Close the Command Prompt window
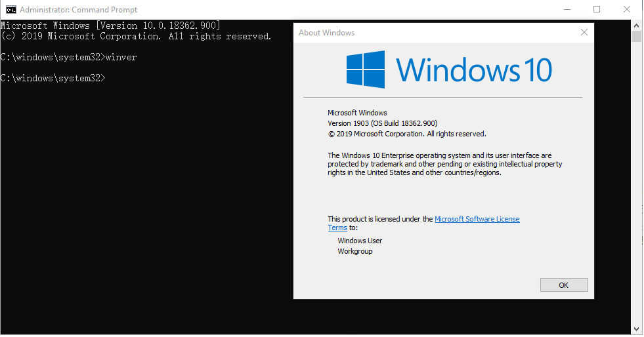Screen dimensions: 644x337 (627, 9)
